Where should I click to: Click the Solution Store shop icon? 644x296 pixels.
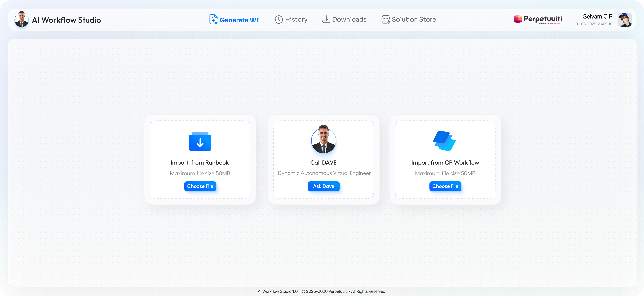(385, 20)
